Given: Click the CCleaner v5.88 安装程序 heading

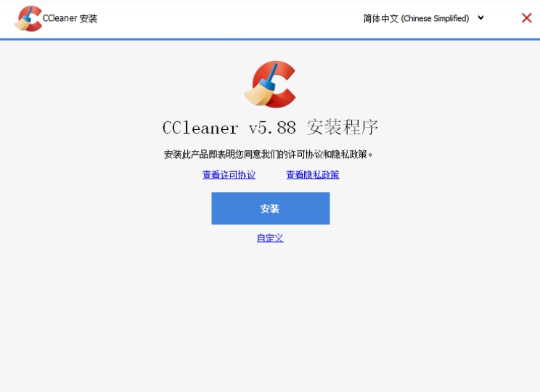Looking at the screenshot, I should (270, 128).
